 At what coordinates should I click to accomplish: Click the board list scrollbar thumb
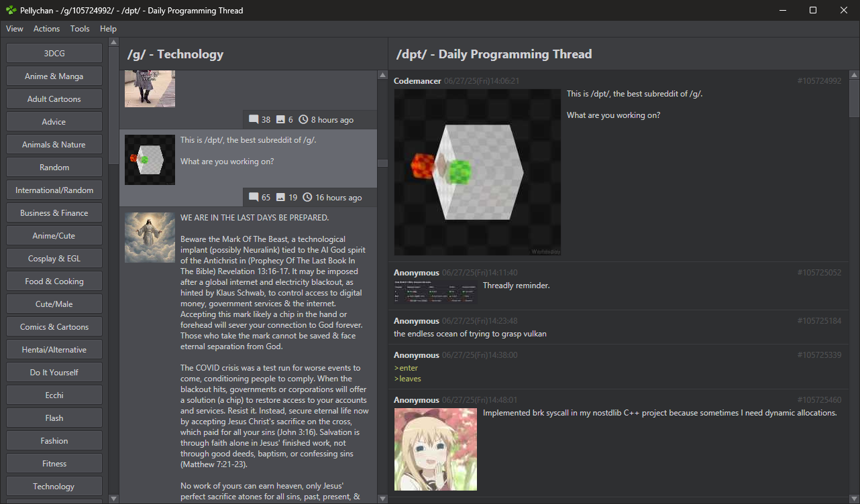point(113,105)
